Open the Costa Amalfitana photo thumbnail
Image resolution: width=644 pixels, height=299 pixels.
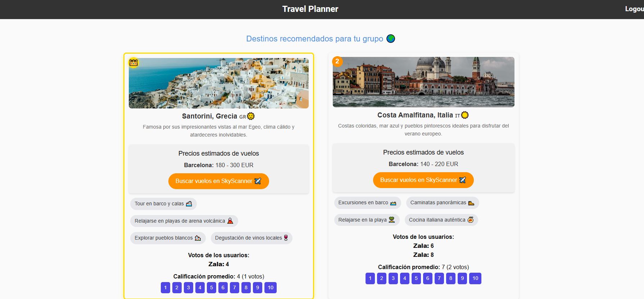point(423,82)
